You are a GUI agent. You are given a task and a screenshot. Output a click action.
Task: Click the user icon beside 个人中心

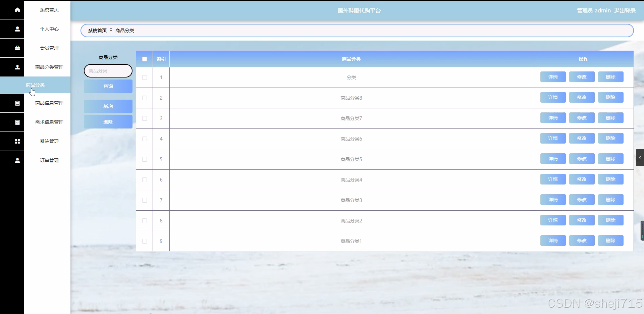(17, 29)
